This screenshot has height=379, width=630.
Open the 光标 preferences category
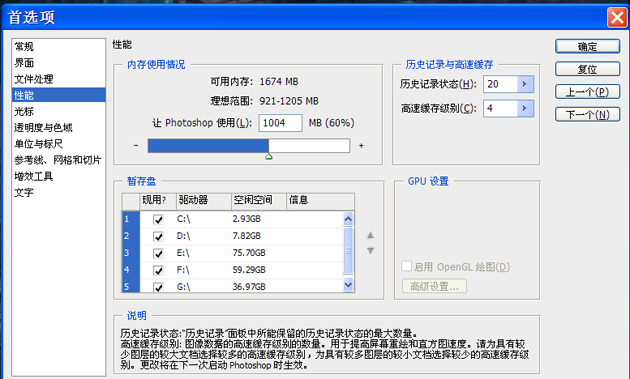click(24, 111)
